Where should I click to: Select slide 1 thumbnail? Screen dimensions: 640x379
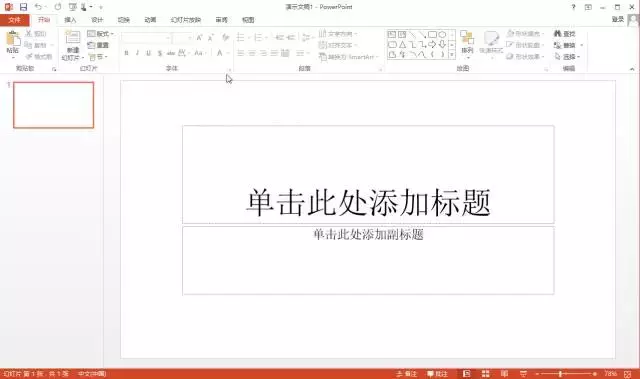[53, 105]
